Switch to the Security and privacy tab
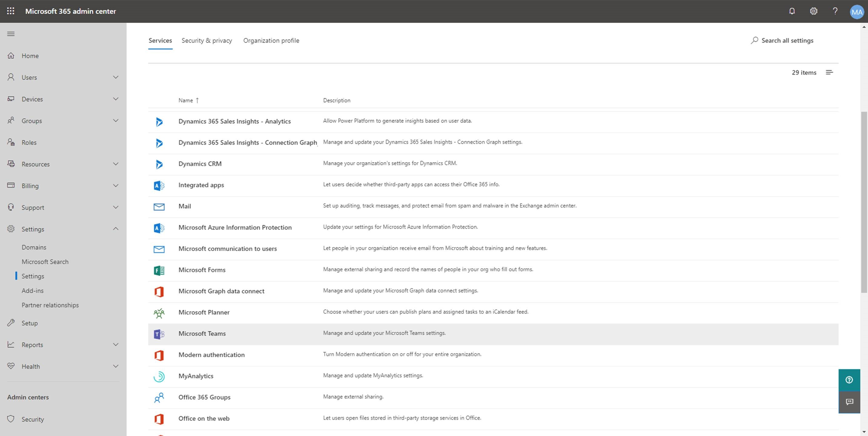Screen dimensions: 868x436 tap(207, 40)
